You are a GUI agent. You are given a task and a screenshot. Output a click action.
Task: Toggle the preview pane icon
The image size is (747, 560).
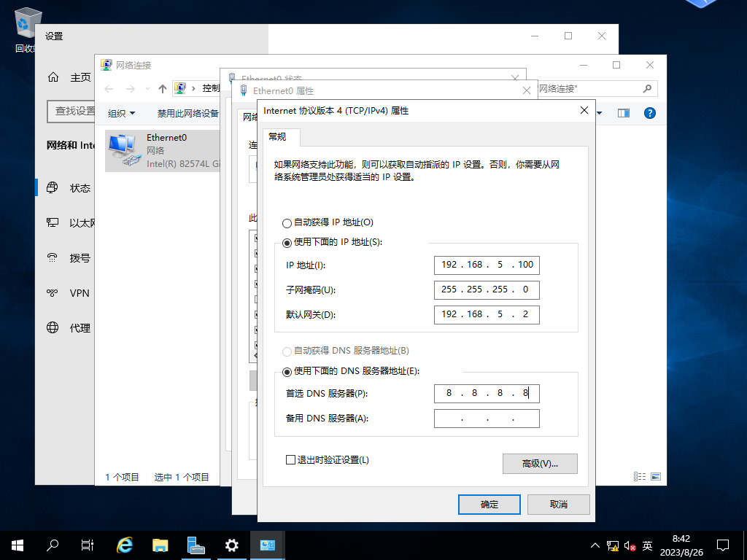(x=624, y=113)
